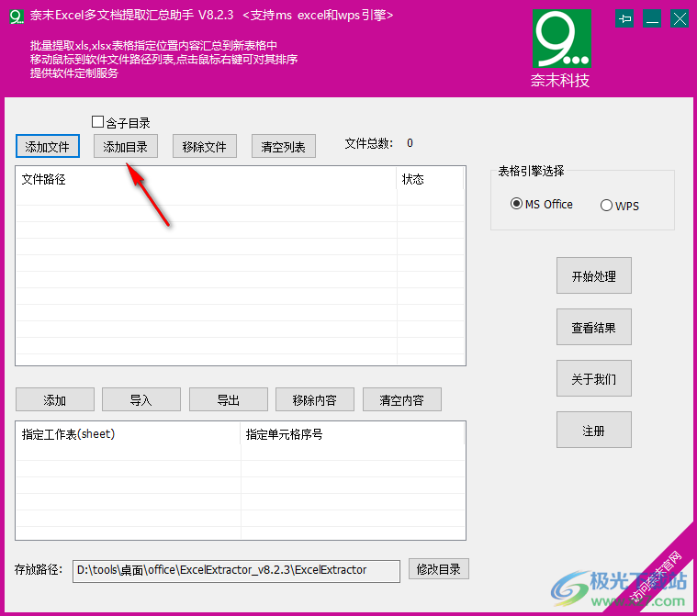Open the 关于我们 dialog
The width and height of the screenshot is (697, 616).
pos(594,378)
